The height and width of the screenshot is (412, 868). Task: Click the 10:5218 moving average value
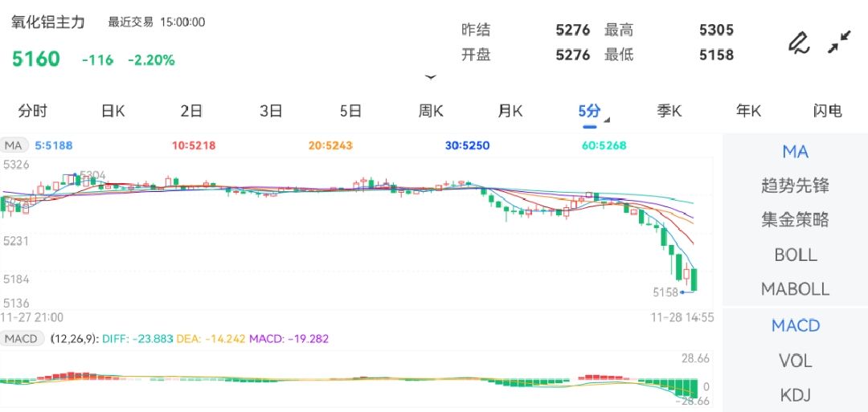194,146
